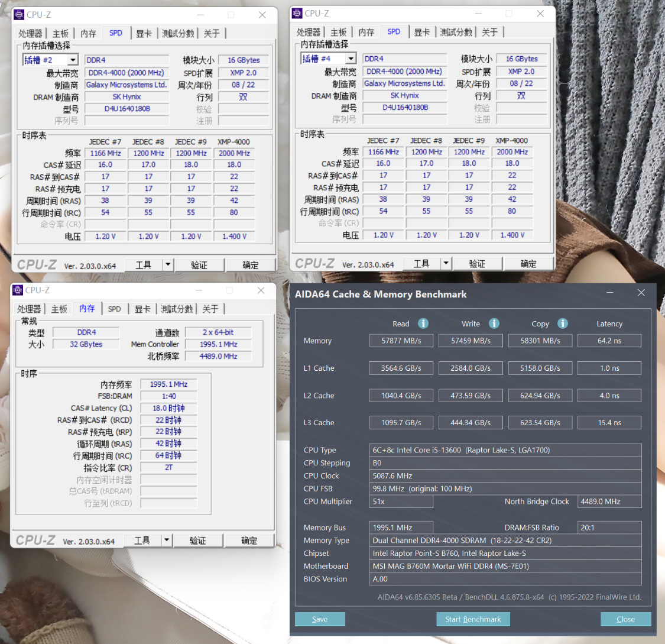Switch to 处理器 tab in slot #4 window
This screenshot has height=644, width=665.
309,33
